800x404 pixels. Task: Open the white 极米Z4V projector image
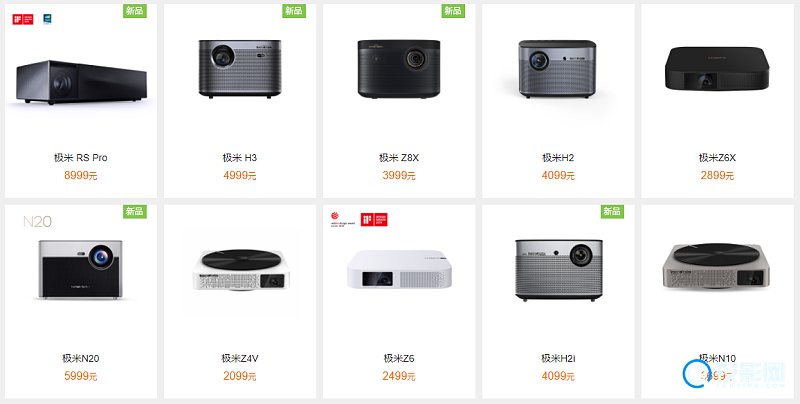pyautogui.click(x=241, y=270)
